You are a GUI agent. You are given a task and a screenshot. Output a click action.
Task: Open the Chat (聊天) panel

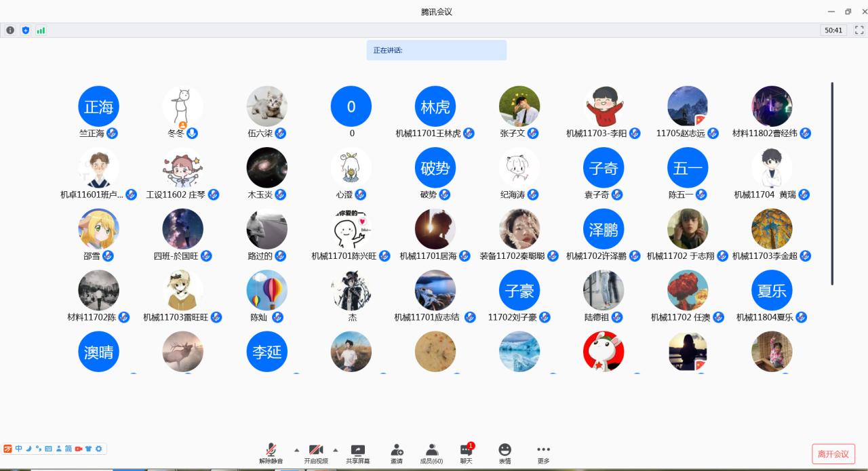(466, 453)
